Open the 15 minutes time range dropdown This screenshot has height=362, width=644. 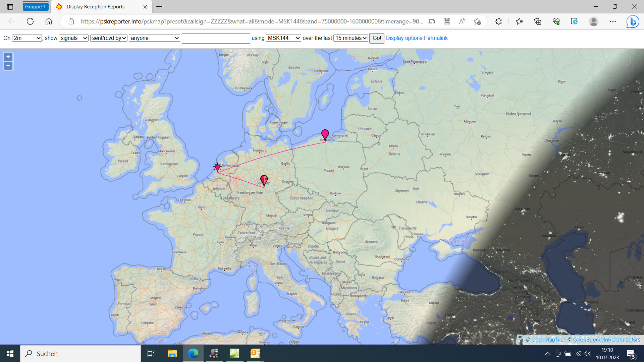coord(351,38)
